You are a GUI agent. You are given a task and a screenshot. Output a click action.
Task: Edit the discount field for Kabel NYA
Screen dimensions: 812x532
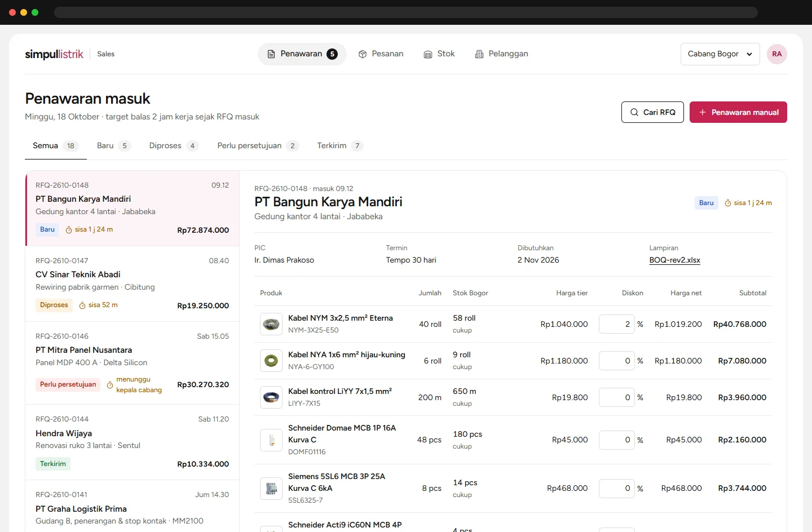(617, 361)
